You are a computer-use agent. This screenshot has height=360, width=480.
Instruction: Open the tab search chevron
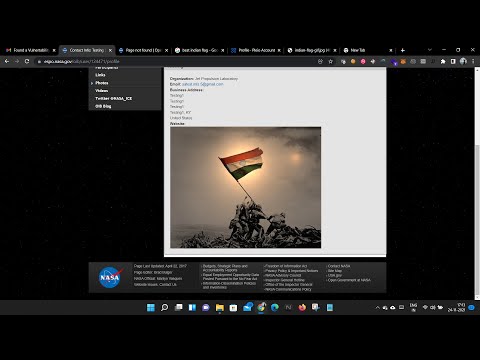click(430, 50)
